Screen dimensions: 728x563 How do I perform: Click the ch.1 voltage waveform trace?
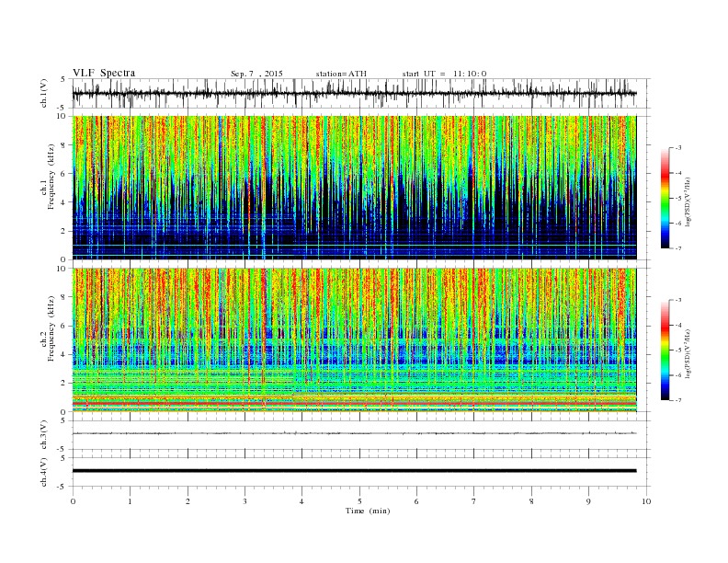click(354, 93)
